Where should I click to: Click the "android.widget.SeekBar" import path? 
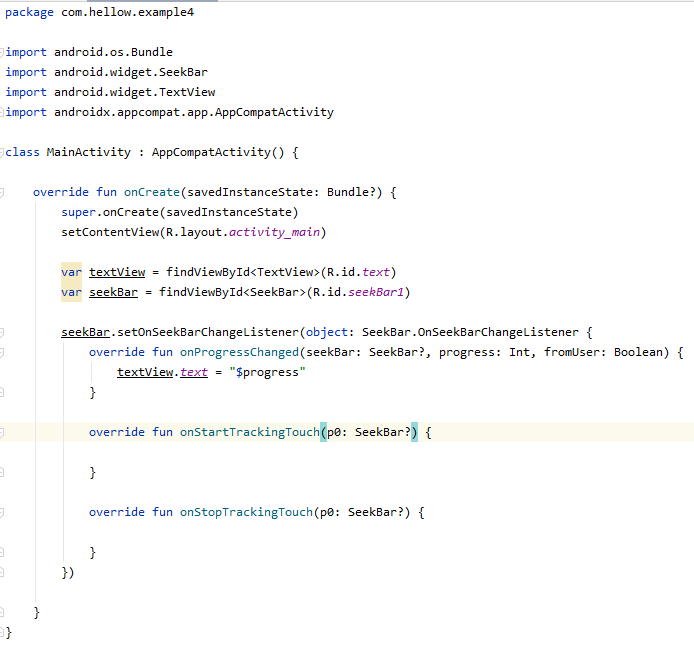[131, 72]
